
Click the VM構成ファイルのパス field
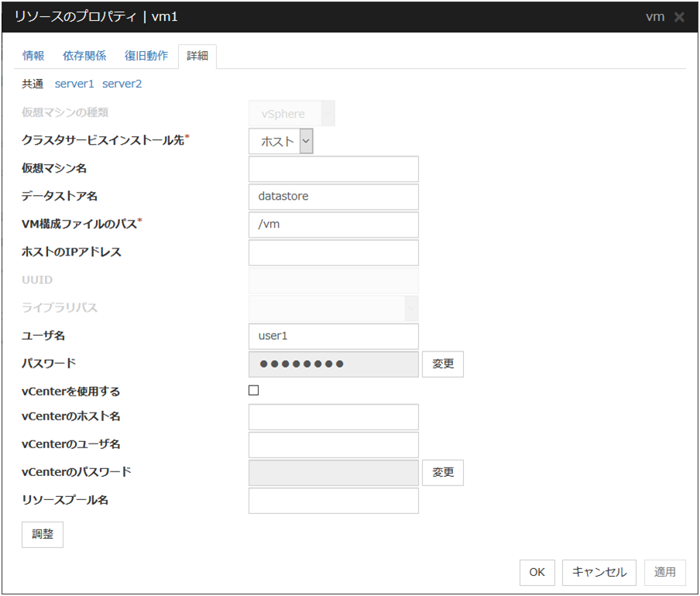333,224
